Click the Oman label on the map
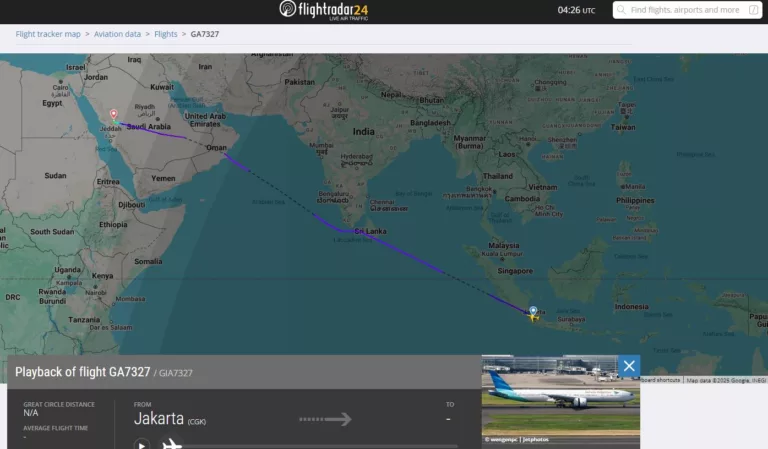This screenshot has height=449, width=768. click(x=216, y=147)
